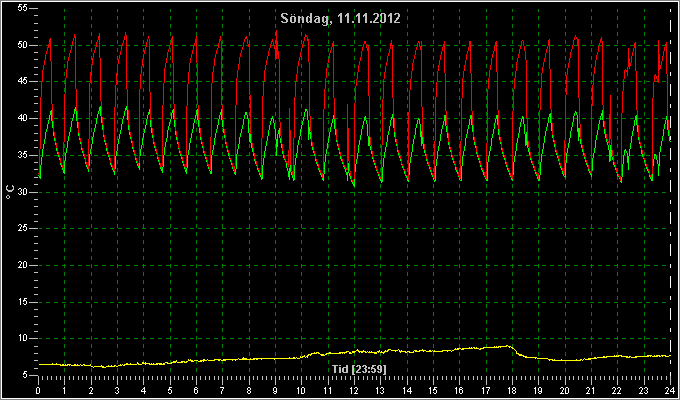
Task: Click the 40 value on temperature axis
Action: [23, 118]
